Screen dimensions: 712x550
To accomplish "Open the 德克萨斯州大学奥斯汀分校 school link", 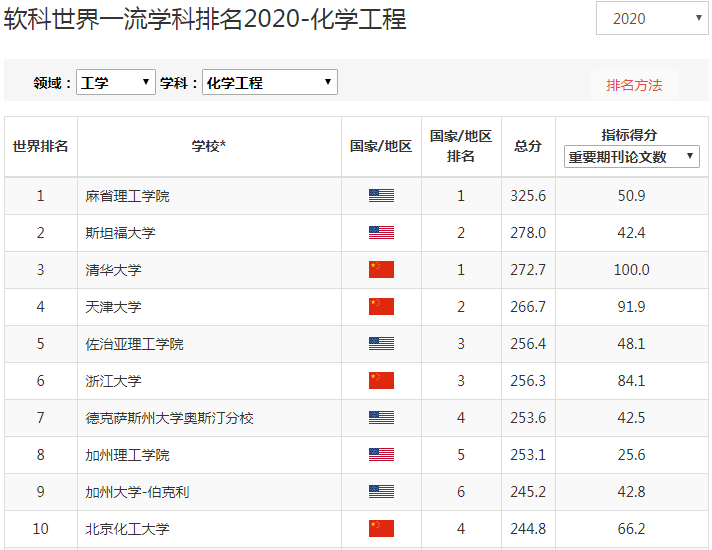I will (169, 418).
